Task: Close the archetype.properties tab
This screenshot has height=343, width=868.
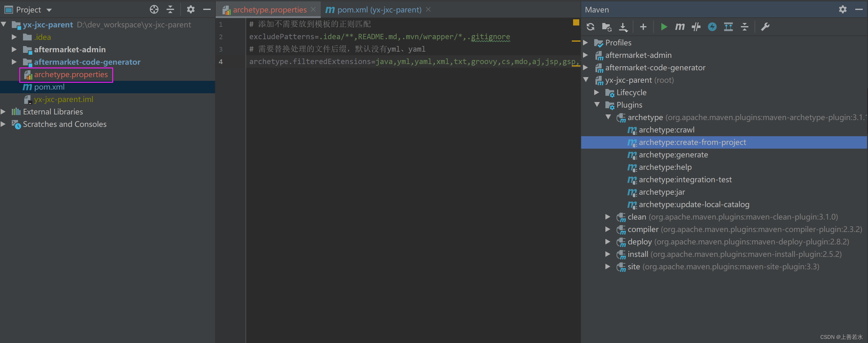Action: (x=313, y=9)
